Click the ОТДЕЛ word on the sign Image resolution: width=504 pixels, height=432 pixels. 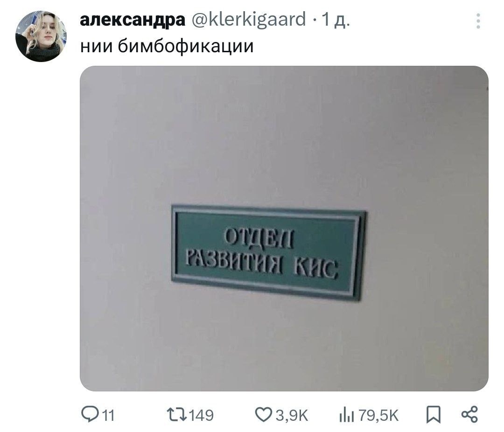point(259,238)
